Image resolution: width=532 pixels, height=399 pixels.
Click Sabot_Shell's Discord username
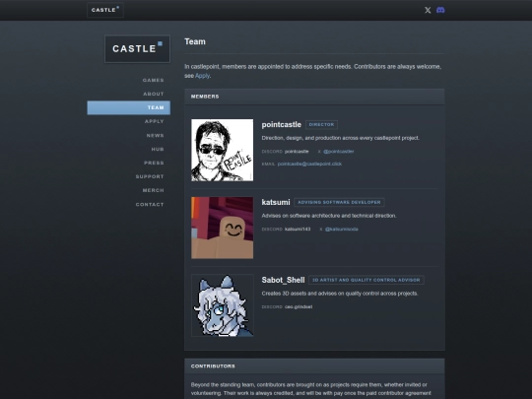coord(299,306)
